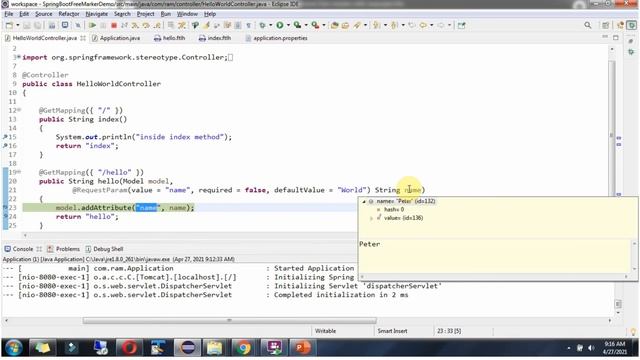
Task: Toggle breakpoint marker on line 16
Action: coord(5,146)
